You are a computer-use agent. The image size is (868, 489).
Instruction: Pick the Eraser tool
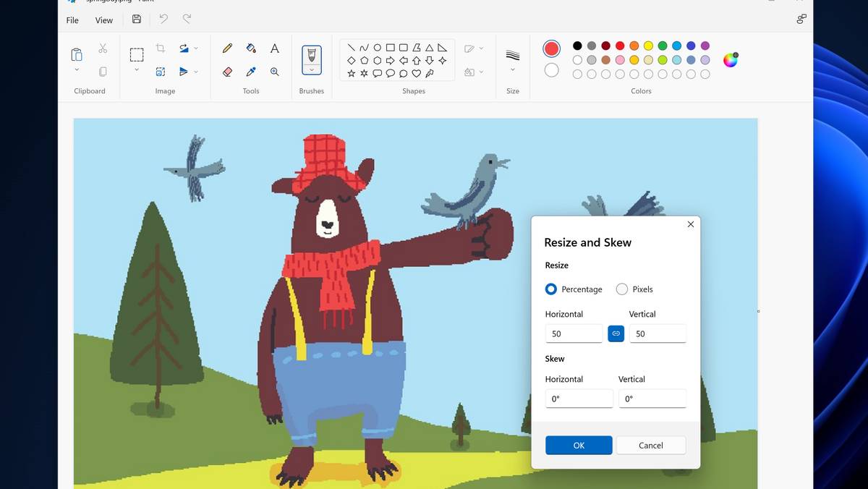click(x=226, y=72)
